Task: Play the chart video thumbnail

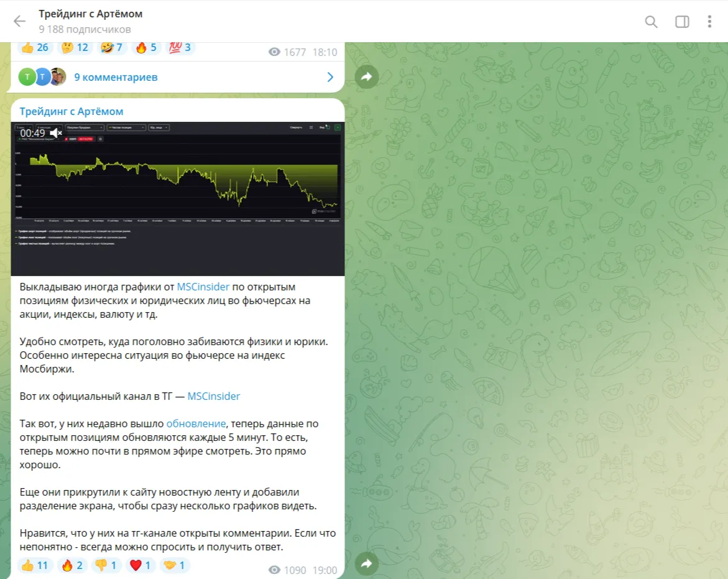Action: click(177, 199)
